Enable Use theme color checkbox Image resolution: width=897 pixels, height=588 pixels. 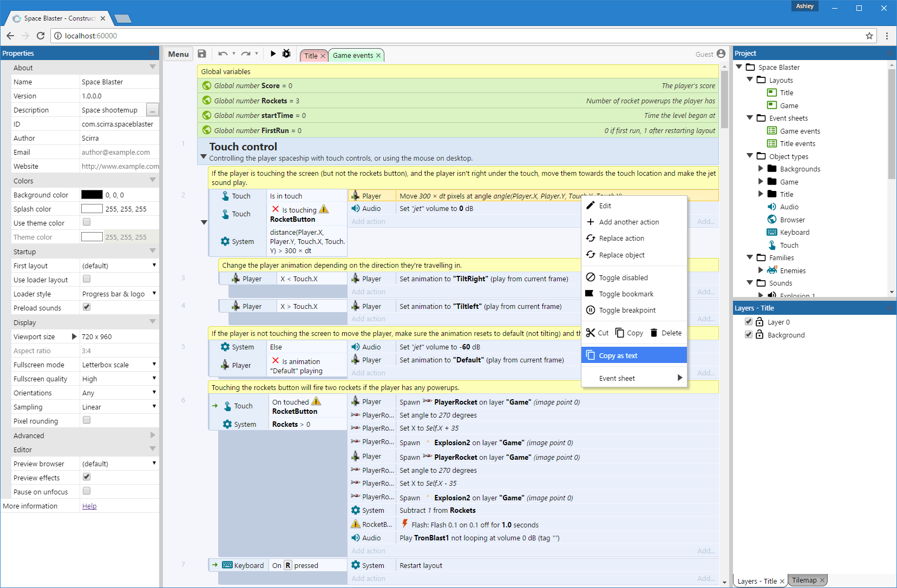pos(87,222)
